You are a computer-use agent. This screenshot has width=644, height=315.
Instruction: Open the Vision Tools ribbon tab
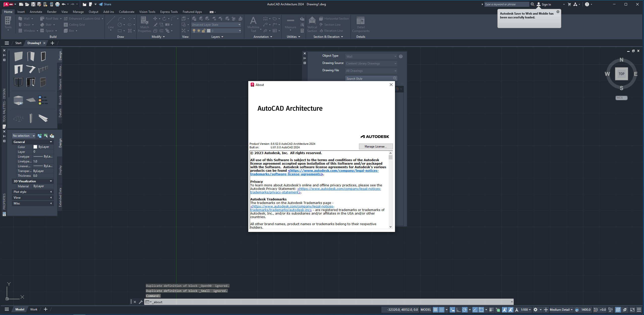[147, 12]
